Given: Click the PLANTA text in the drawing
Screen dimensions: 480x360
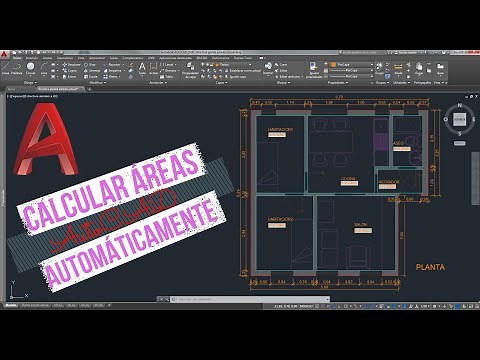Looking at the screenshot, I should (430, 267).
